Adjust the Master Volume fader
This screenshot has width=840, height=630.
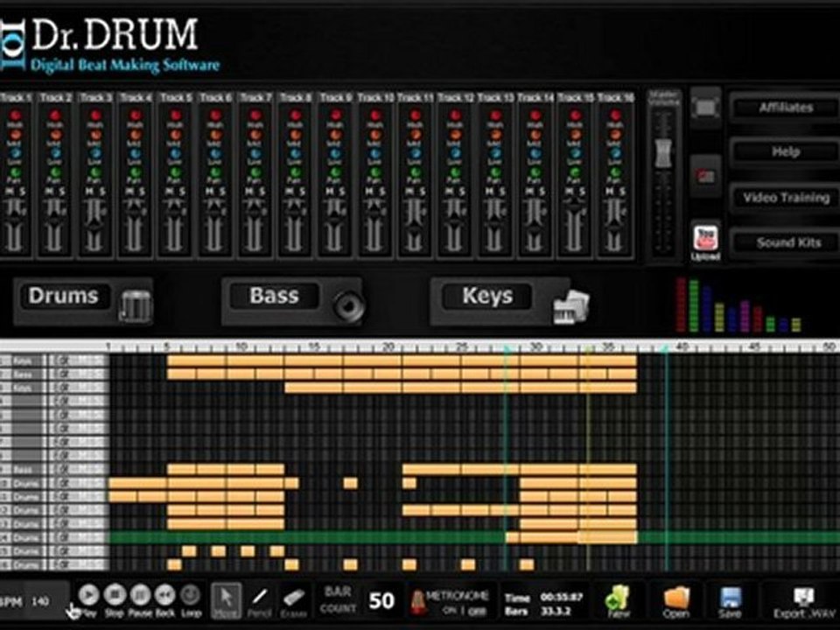click(663, 152)
